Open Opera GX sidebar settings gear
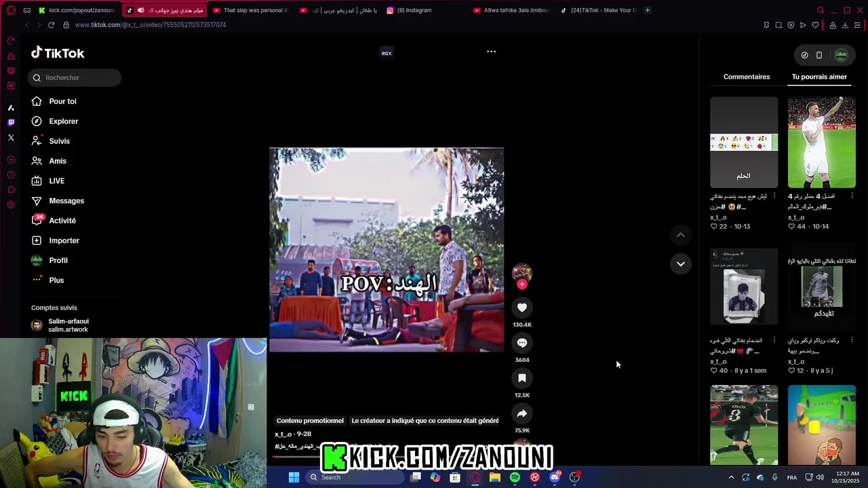The image size is (868, 488). tap(11, 205)
